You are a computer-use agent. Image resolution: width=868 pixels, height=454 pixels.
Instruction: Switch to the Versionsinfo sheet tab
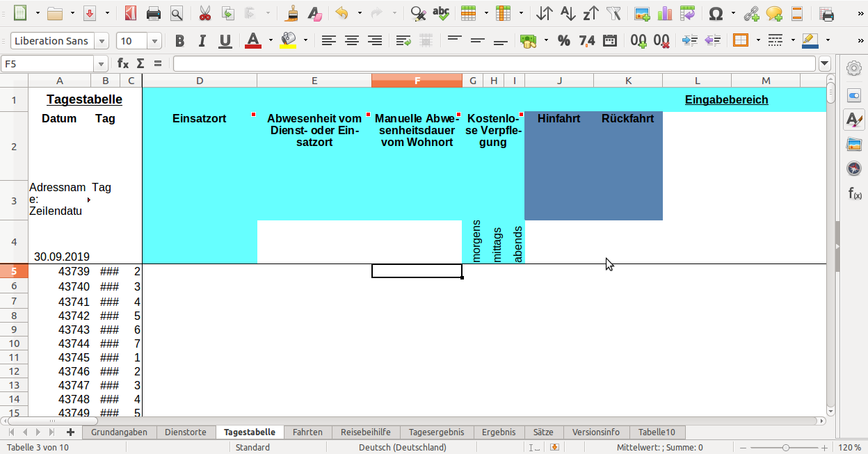596,432
